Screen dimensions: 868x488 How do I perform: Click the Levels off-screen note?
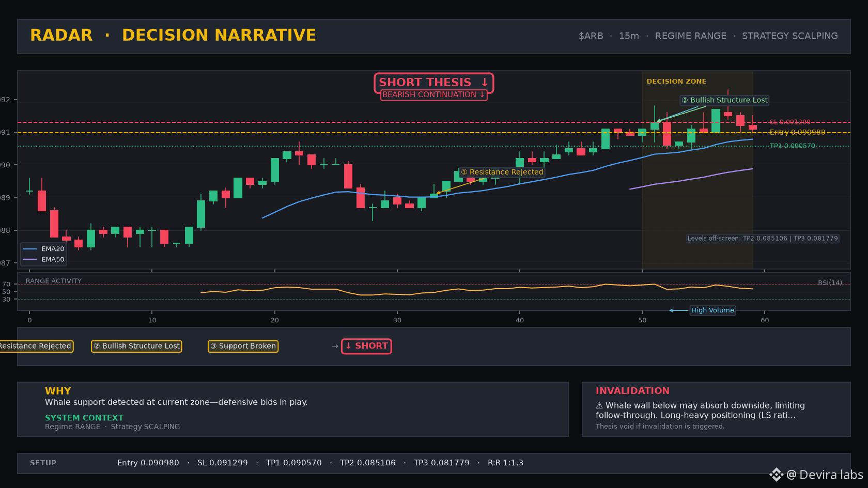pyautogui.click(x=763, y=239)
